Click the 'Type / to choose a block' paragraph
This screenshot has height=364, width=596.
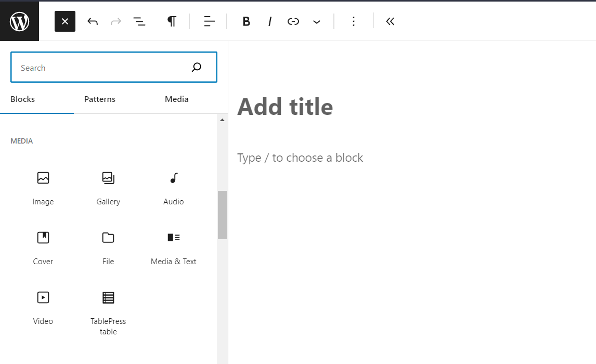[x=300, y=158]
